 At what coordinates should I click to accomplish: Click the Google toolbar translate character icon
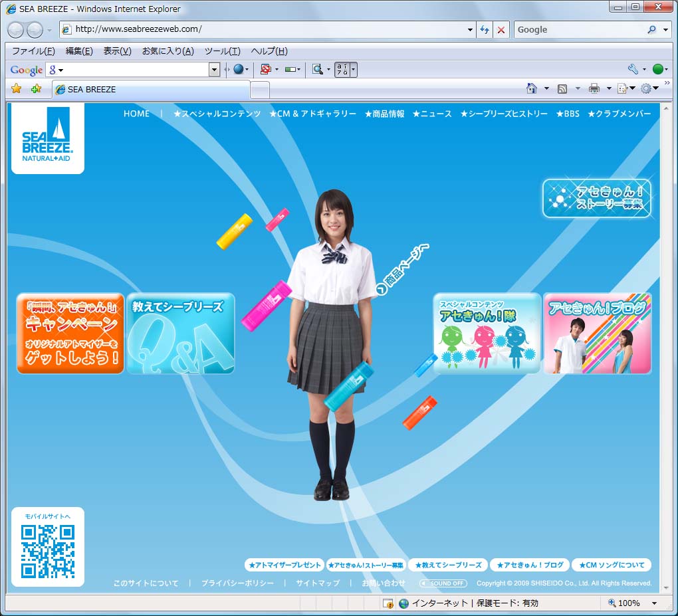tap(342, 70)
